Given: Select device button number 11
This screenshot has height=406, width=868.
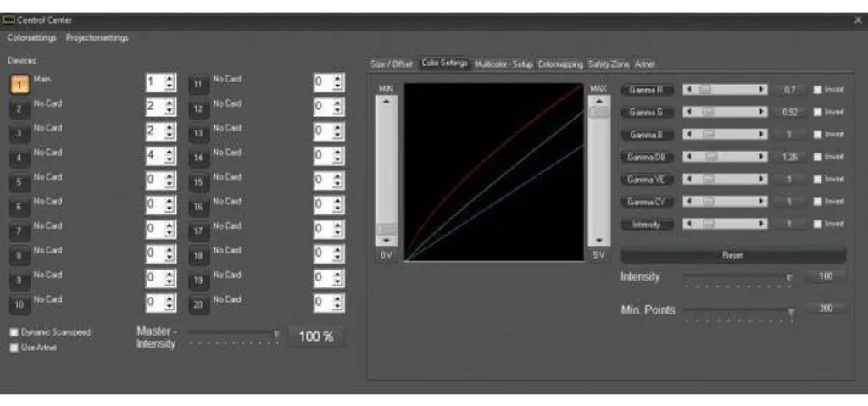Looking at the screenshot, I should click(x=198, y=85).
